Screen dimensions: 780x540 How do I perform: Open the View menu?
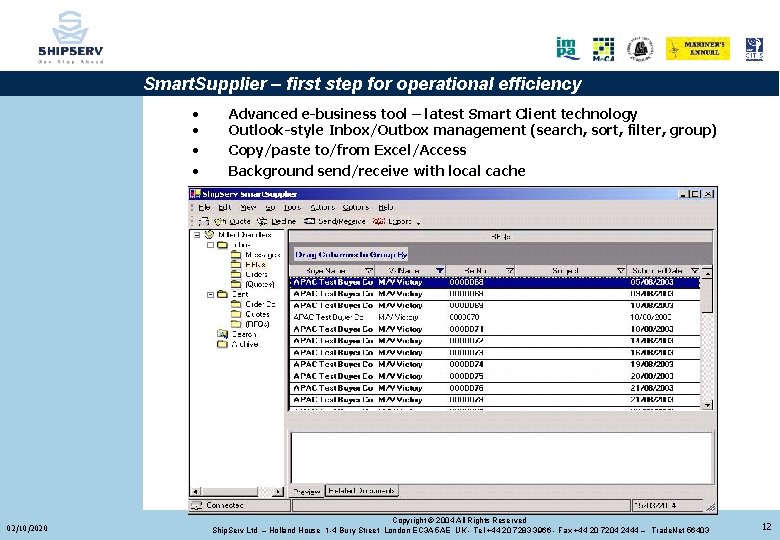pos(248,207)
